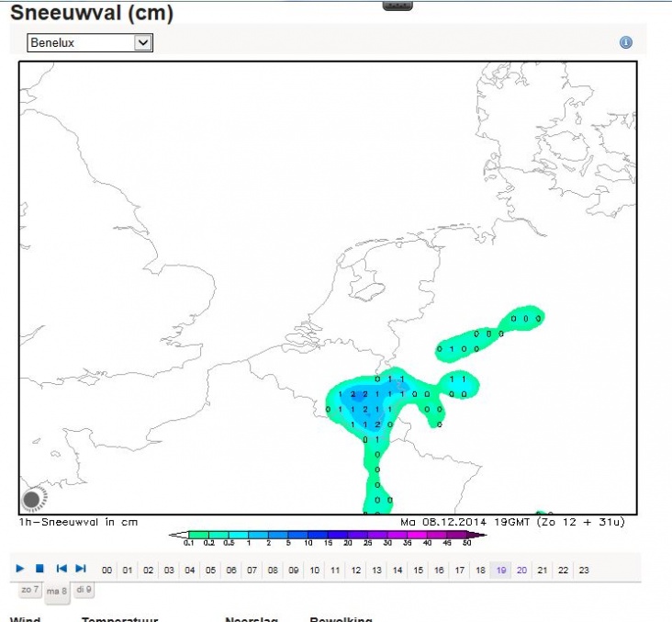This screenshot has height=622, width=672.
Task: Jump to the first time frame
Action: [62, 570]
